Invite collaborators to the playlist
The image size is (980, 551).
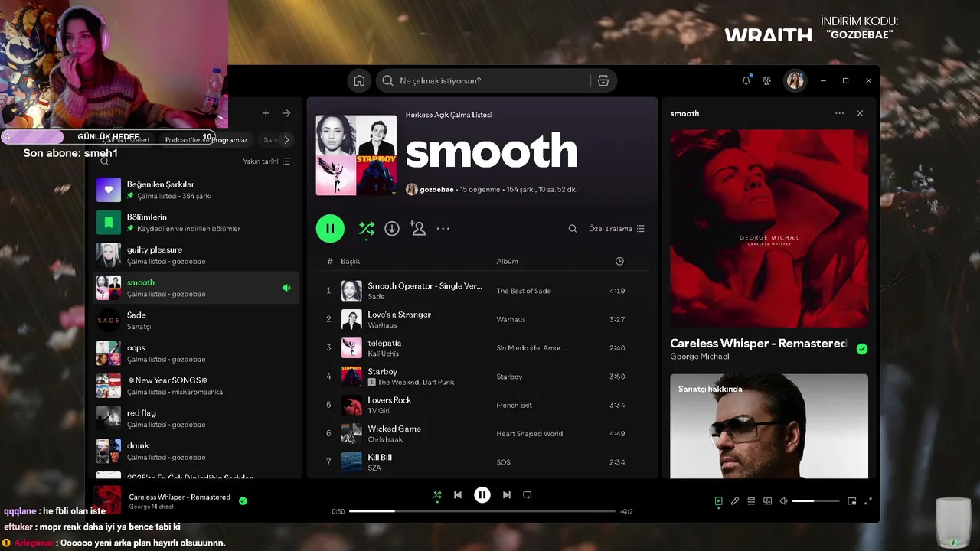click(x=417, y=228)
